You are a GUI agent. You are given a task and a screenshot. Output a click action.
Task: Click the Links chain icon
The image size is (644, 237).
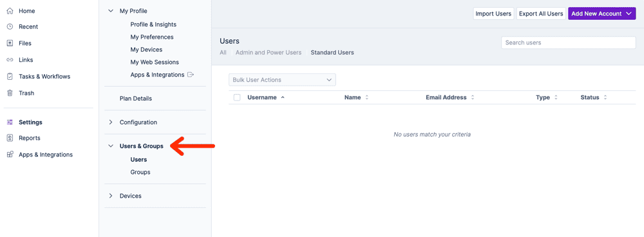pyautogui.click(x=10, y=60)
